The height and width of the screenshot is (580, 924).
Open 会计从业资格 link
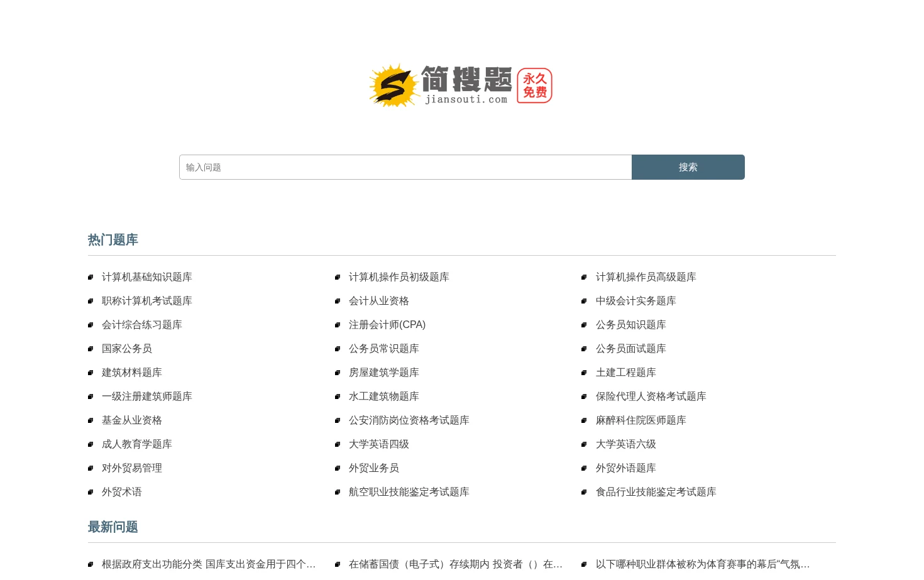point(379,301)
